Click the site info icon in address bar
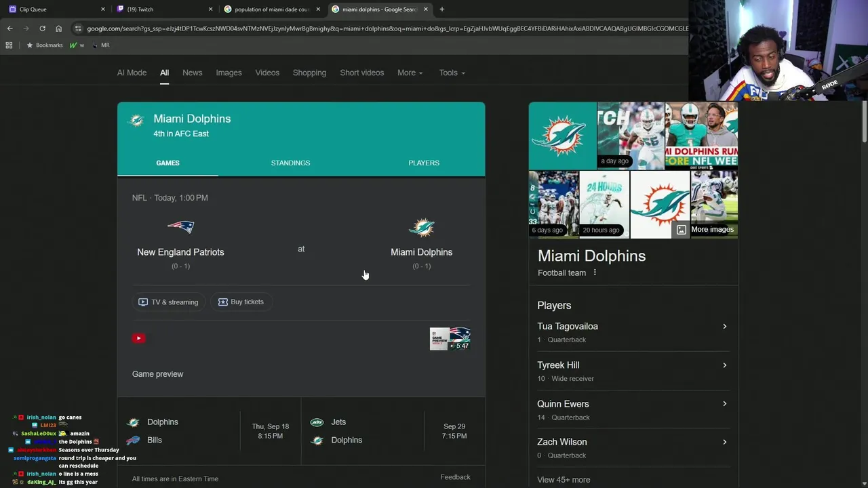The width and height of the screenshot is (868, 488). 78,28
